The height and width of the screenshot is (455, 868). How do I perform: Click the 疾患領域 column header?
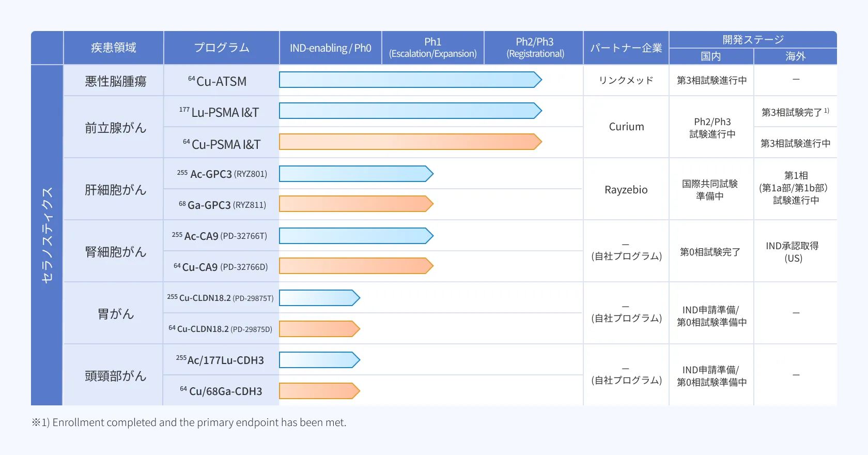(x=114, y=48)
